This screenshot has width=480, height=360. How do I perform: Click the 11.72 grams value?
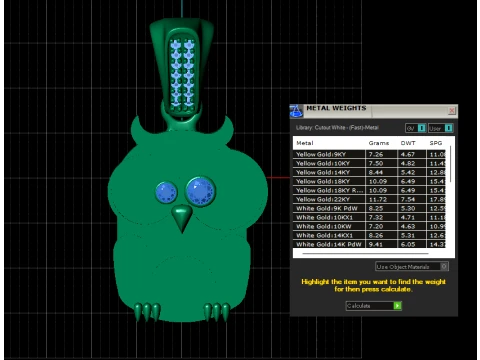pos(378,199)
